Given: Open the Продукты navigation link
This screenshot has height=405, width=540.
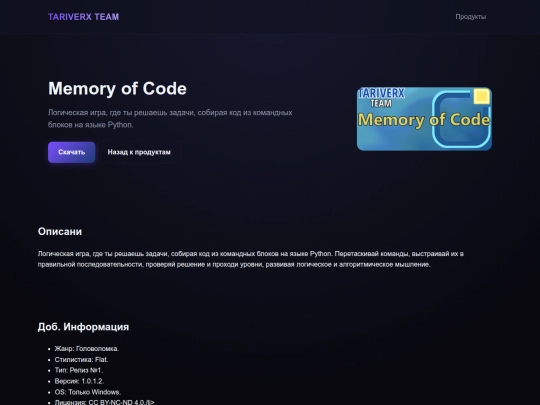Looking at the screenshot, I should click(x=470, y=17).
